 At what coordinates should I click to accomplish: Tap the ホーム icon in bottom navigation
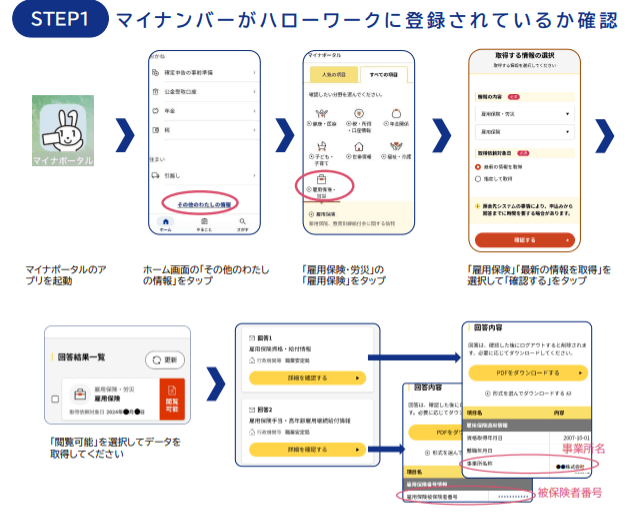[x=166, y=224]
